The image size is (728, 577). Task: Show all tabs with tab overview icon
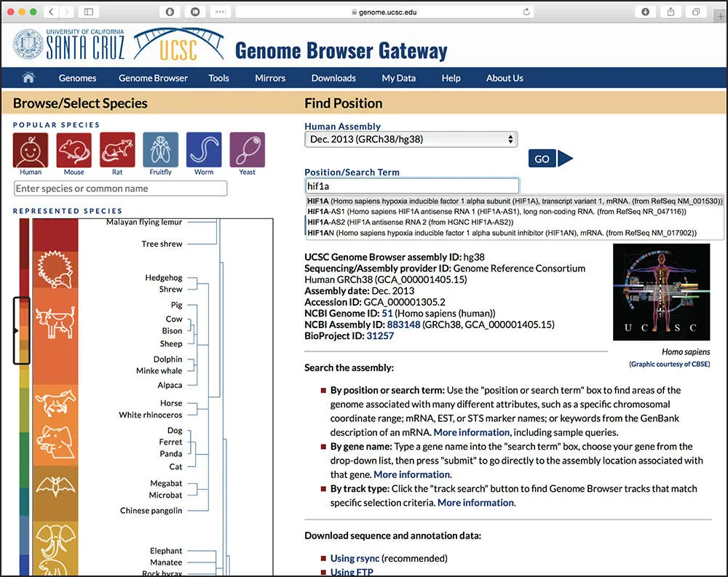[695, 12]
